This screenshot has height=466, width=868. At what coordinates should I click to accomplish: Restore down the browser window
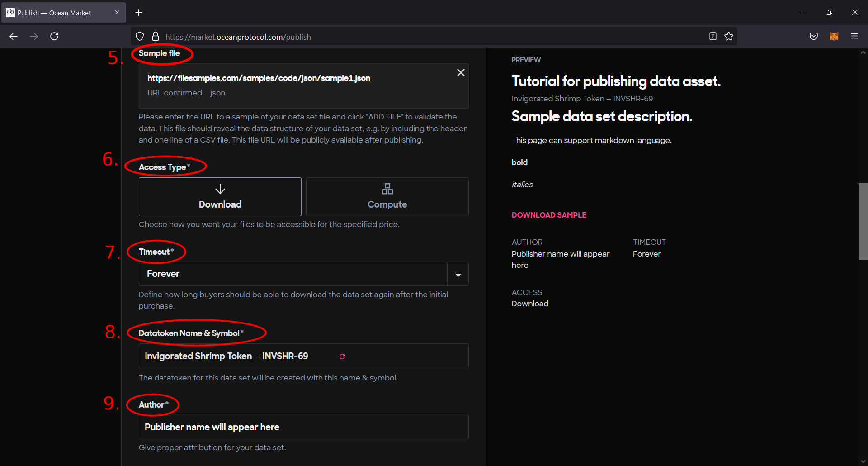[x=829, y=12]
